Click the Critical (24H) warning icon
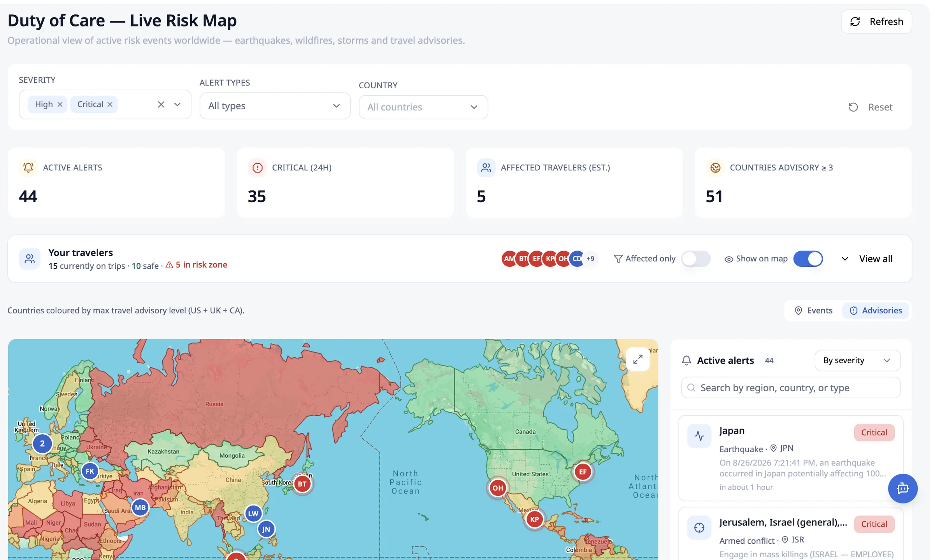 (257, 168)
